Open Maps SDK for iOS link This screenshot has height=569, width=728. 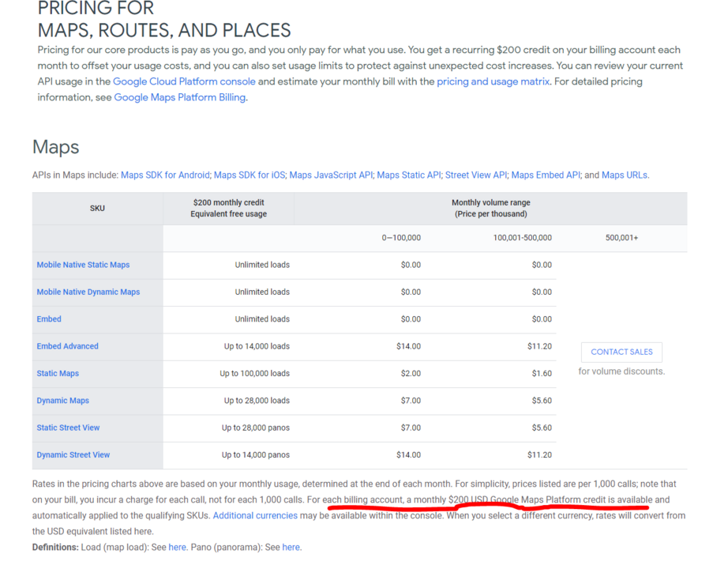point(250,175)
